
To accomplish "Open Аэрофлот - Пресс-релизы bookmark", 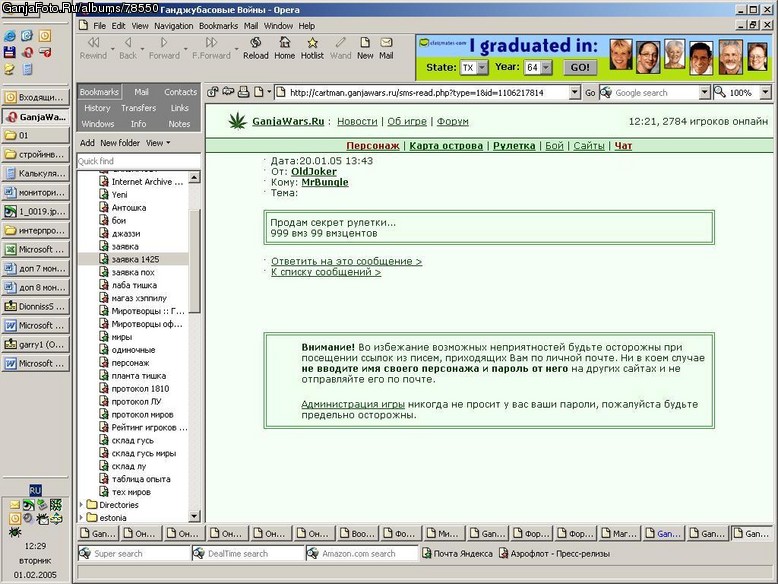I will (x=554, y=553).
